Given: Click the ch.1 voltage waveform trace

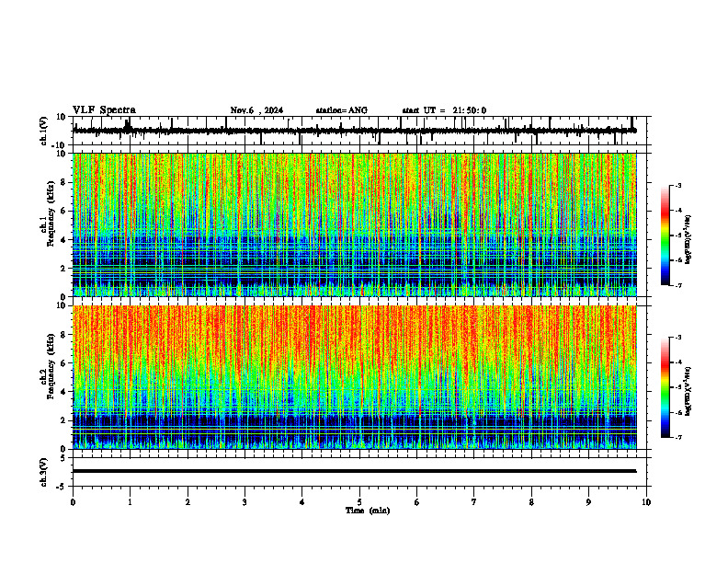Looking at the screenshot, I should [x=355, y=131].
